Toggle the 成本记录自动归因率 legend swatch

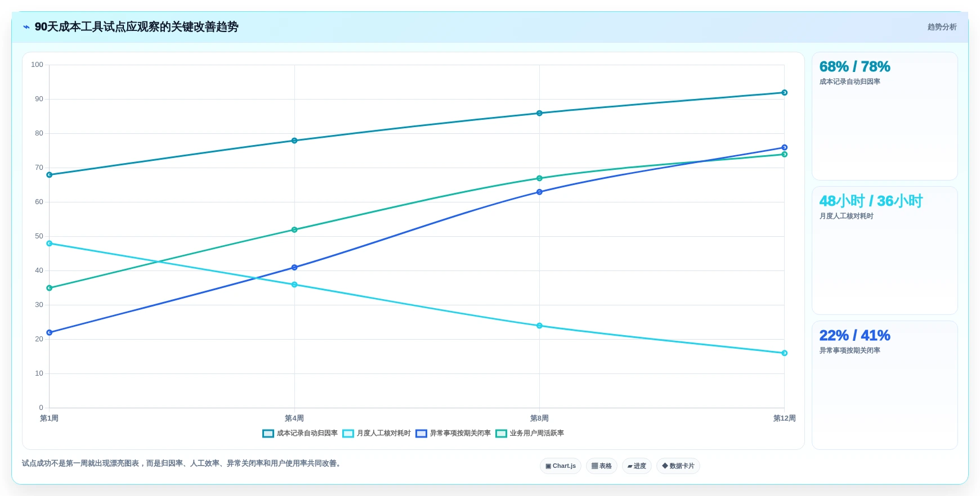[268, 434]
